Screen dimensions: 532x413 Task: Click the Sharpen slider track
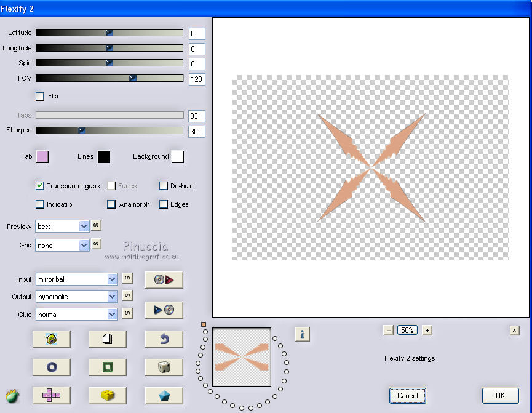(x=109, y=130)
